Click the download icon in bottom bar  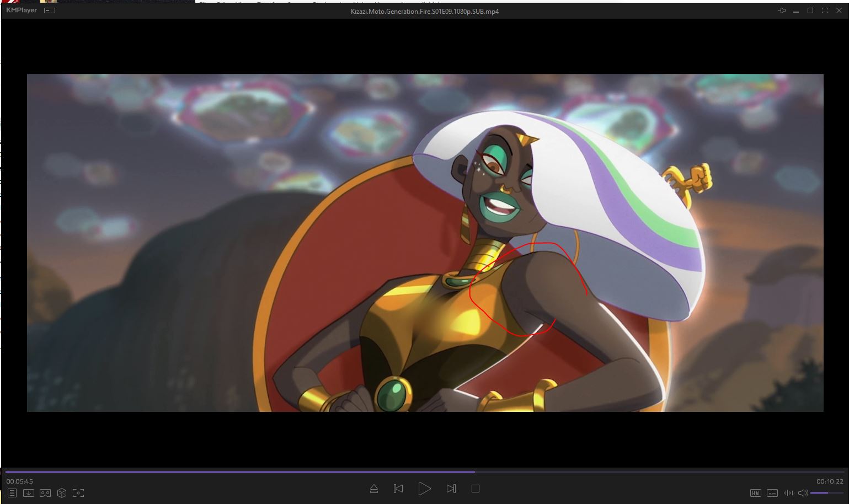(29, 493)
